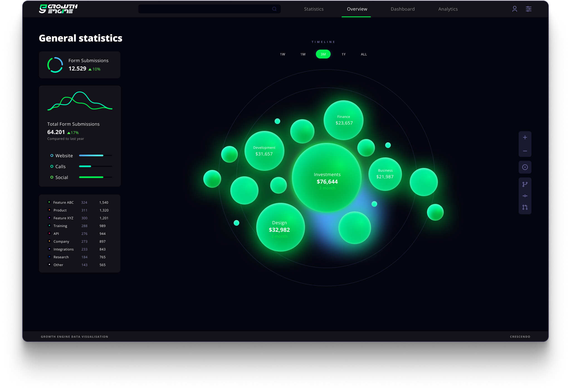The width and height of the screenshot is (571, 392).
Task: Click inside the top search field
Action: [x=205, y=9]
